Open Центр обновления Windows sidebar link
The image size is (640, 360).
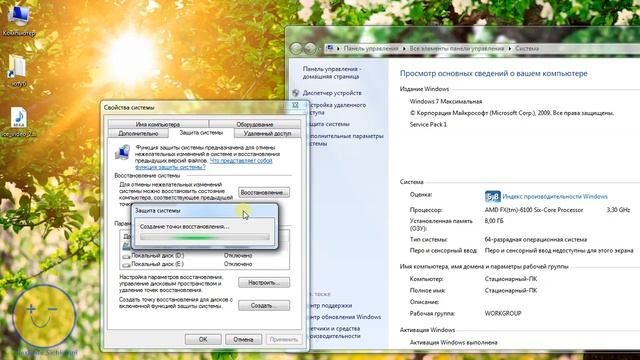click(x=345, y=317)
